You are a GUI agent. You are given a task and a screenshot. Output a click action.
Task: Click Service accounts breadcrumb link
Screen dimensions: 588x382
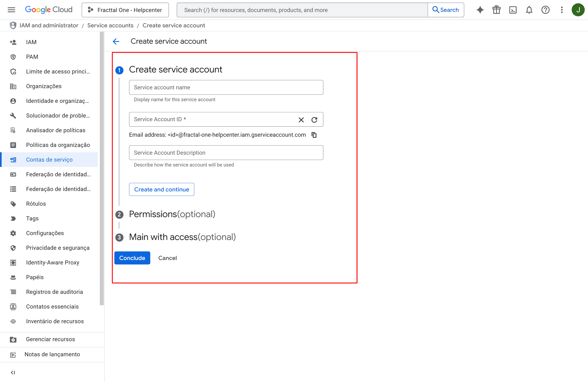tap(110, 26)
